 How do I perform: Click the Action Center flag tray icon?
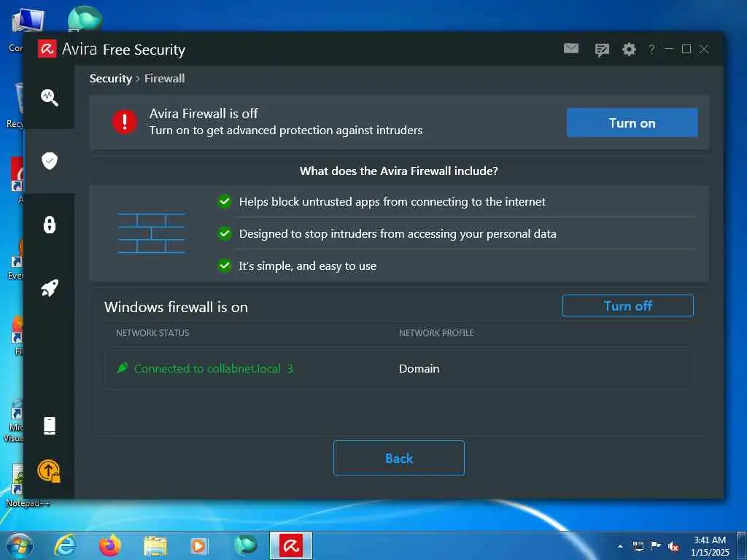(656, 546)
